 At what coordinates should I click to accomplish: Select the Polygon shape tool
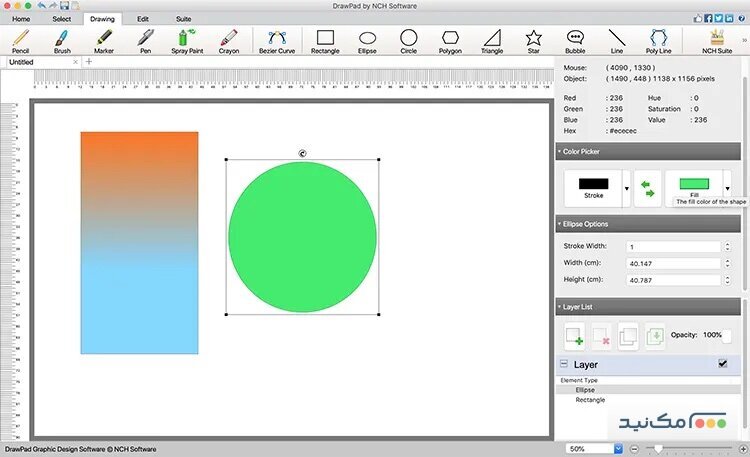click(x=450, y=41)
